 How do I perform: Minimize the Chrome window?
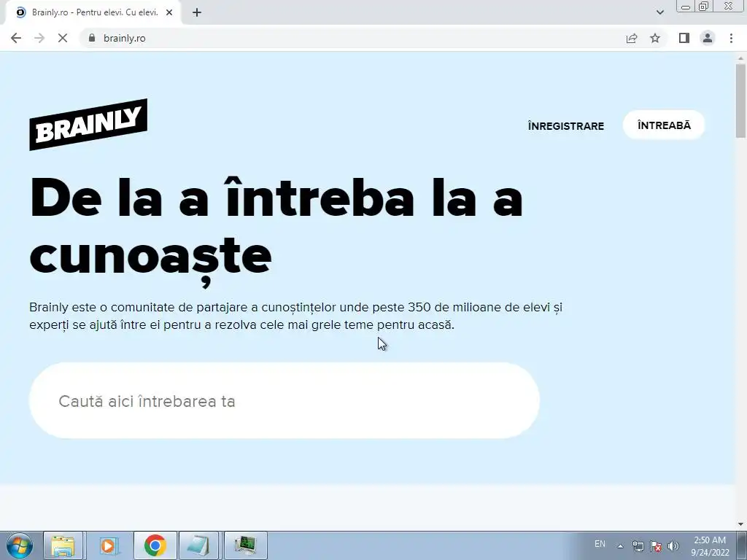[x=686, y=7]
